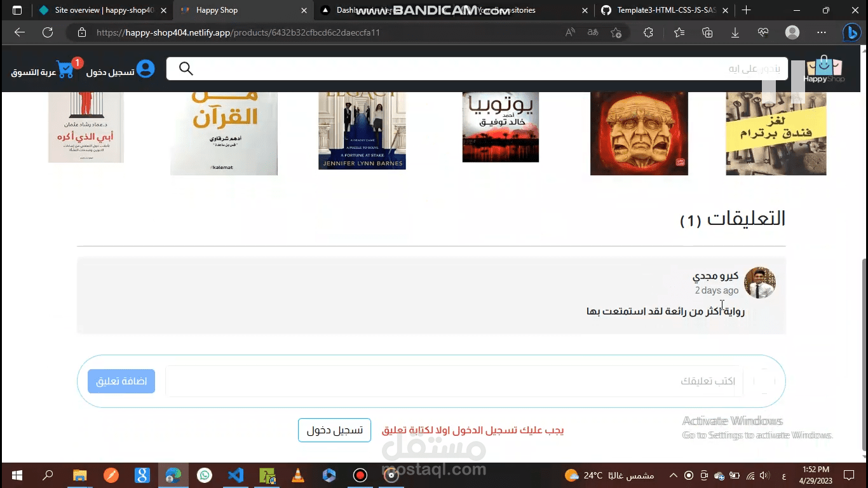Open the يوتوبيا book cover
Image resolution: width=868 pixels, height=488 pixels.
[x=501, y=127]
